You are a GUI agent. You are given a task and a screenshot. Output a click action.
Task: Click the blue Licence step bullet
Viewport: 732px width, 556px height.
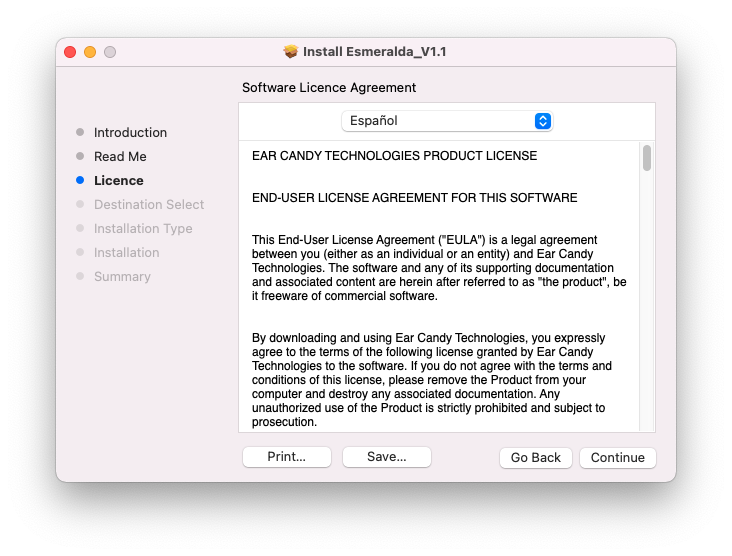click(80, 180)
